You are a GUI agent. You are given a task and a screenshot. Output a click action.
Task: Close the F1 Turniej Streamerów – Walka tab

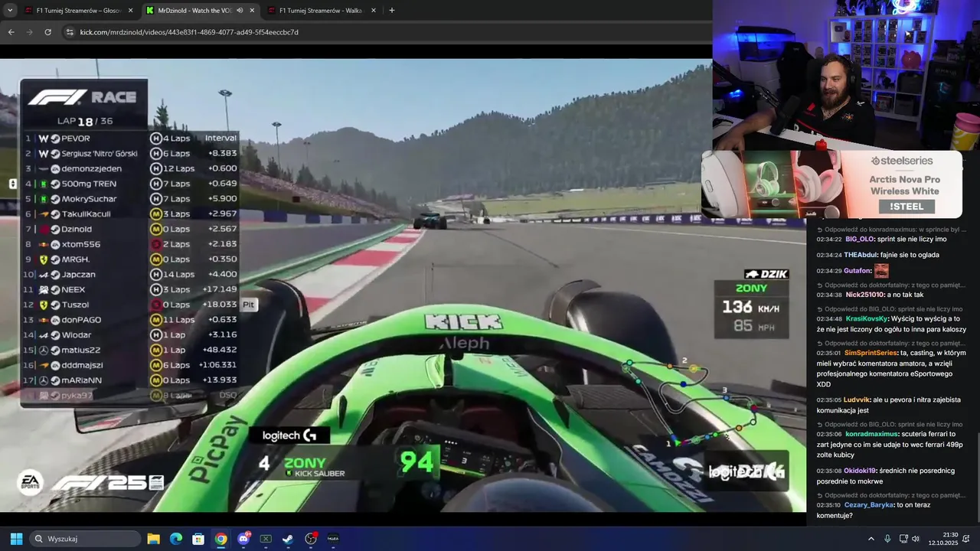coord(372,11)
